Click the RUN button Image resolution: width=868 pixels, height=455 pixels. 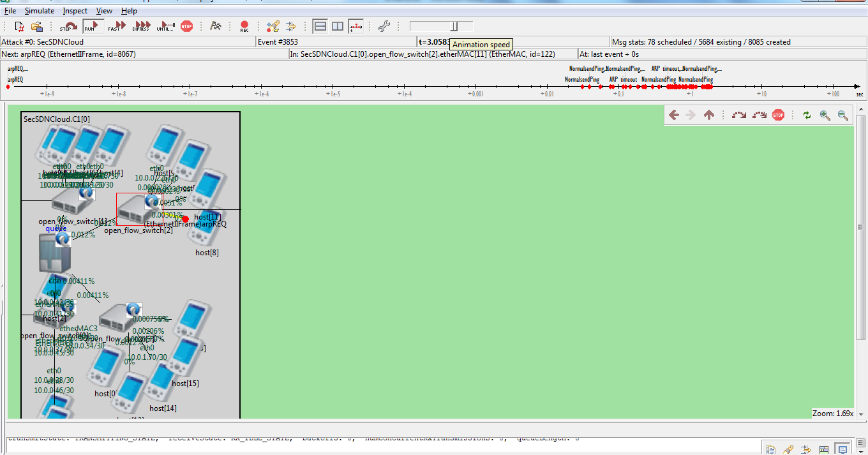click(x=92, y=26)
